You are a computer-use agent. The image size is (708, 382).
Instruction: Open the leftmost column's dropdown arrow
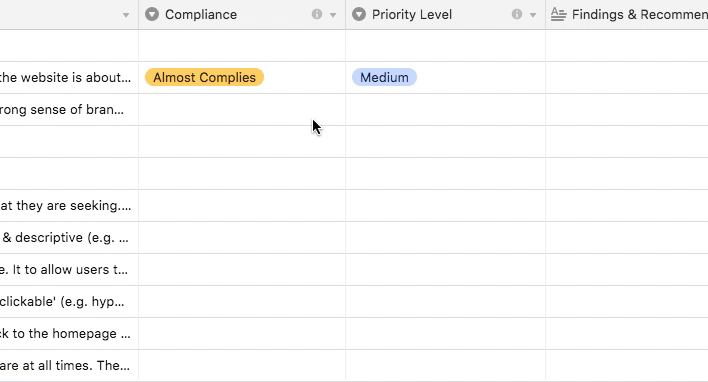126,15
